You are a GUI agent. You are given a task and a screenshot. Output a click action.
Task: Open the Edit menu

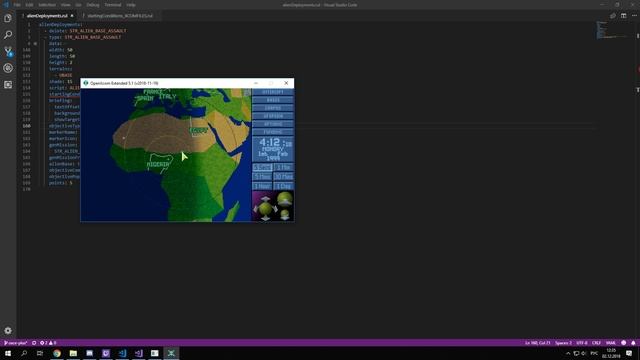click(x=29, y=5)
